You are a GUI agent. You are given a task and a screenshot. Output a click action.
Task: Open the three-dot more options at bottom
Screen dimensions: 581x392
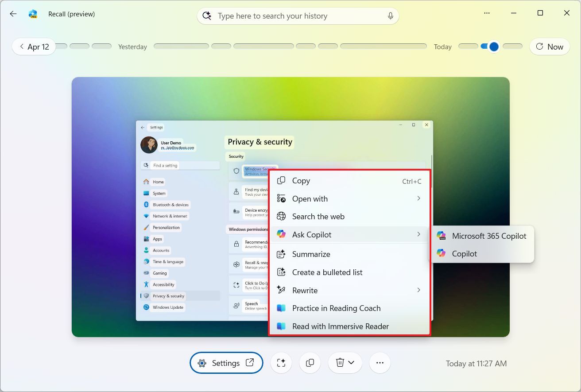[380, 363]
